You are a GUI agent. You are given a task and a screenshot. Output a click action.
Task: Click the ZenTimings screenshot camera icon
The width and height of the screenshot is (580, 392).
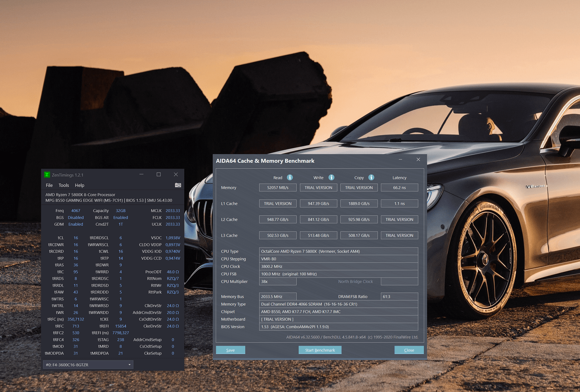point(178,185)
